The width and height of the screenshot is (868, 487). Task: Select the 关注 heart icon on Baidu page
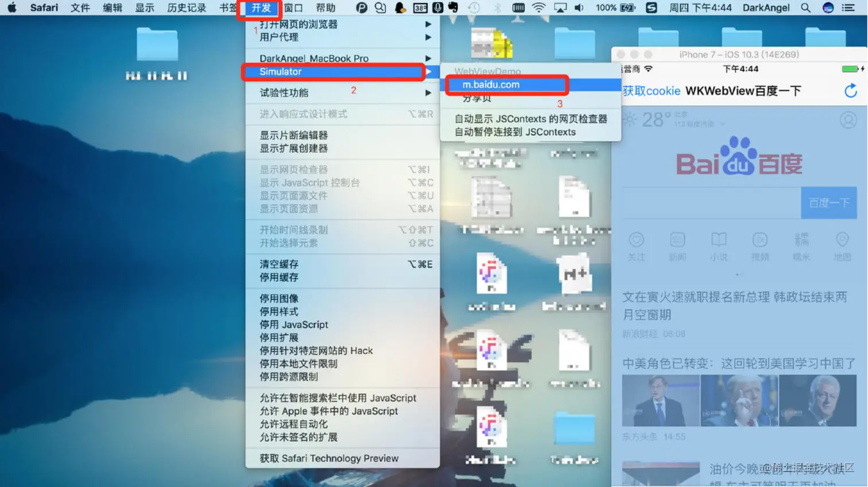(x=635, y=240)
